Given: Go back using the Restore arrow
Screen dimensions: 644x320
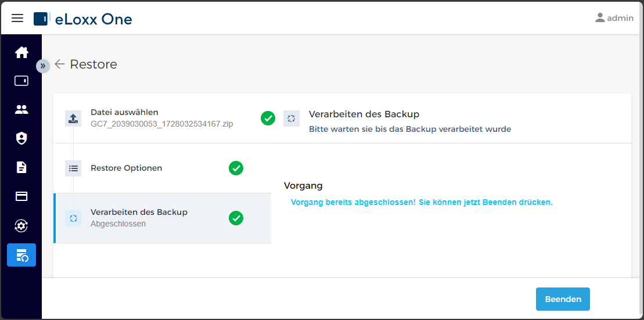Looking at the screenshot, I should click(60, 64).
